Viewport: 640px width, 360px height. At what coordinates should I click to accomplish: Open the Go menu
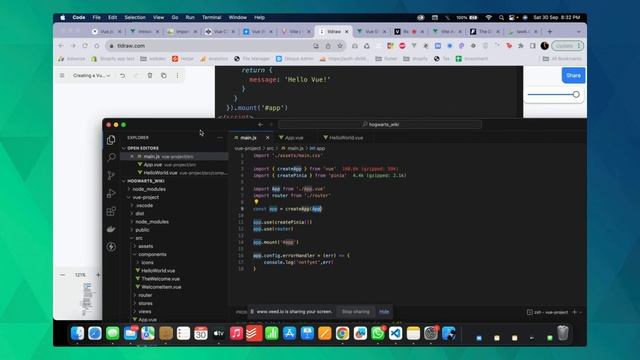[175, 18]
